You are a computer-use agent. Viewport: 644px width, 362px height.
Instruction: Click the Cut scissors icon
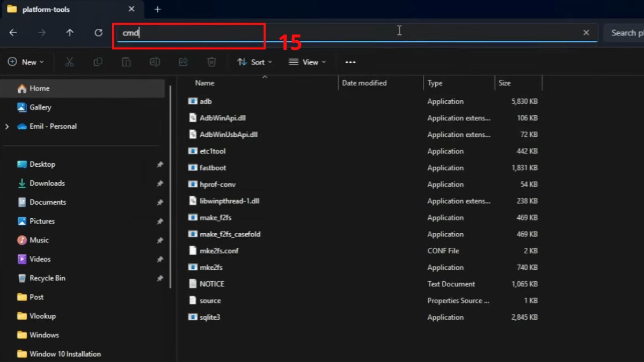click(69, 62)
